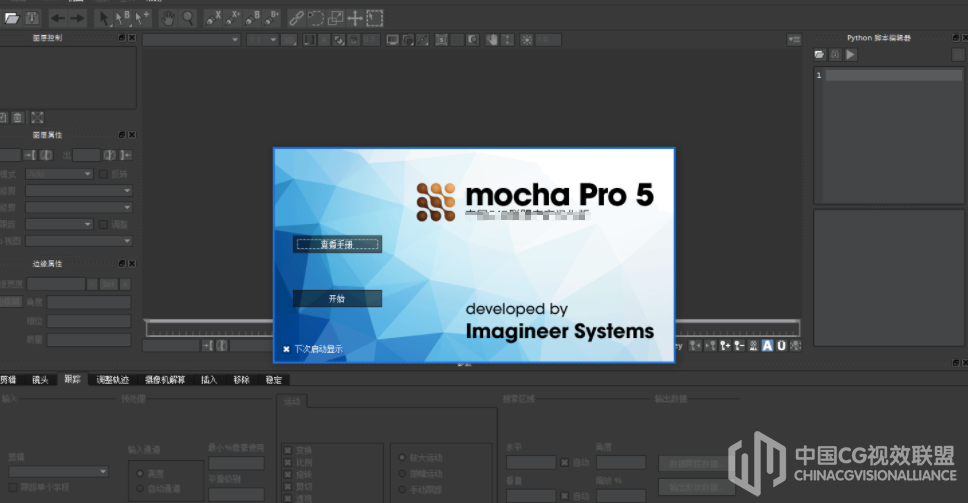Switch to the 稳定 tab
Viewport: 968px width, 503px height.
tap(273, 380)
